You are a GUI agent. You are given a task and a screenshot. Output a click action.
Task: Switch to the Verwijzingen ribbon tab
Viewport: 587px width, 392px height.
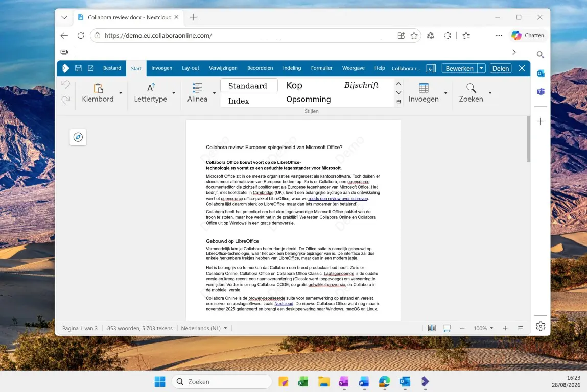(223, 68)
